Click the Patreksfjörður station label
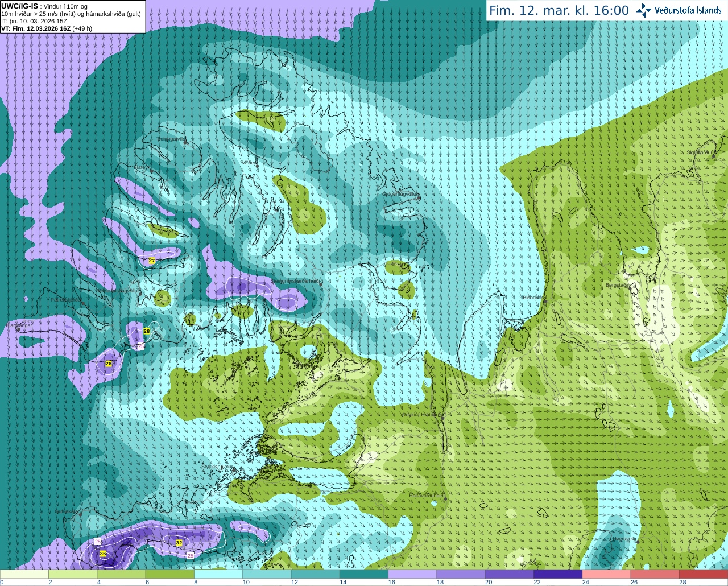 (x=67, y=299)
